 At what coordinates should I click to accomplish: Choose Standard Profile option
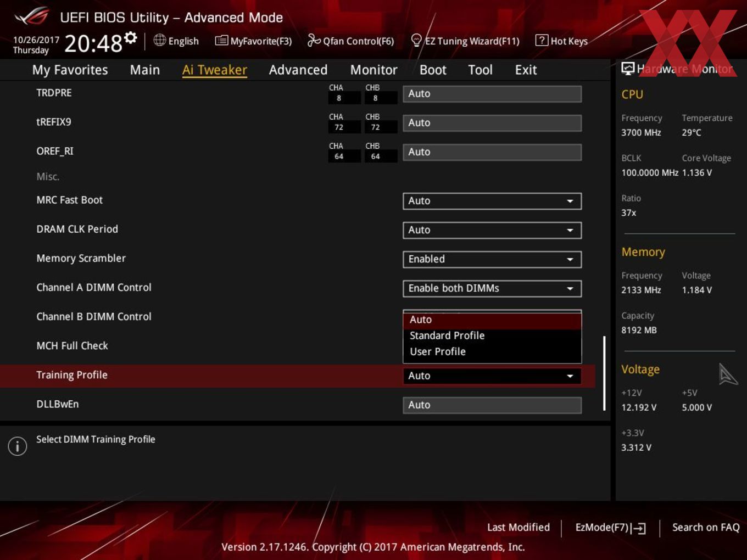pyautogui.click(x=492, y=335)
